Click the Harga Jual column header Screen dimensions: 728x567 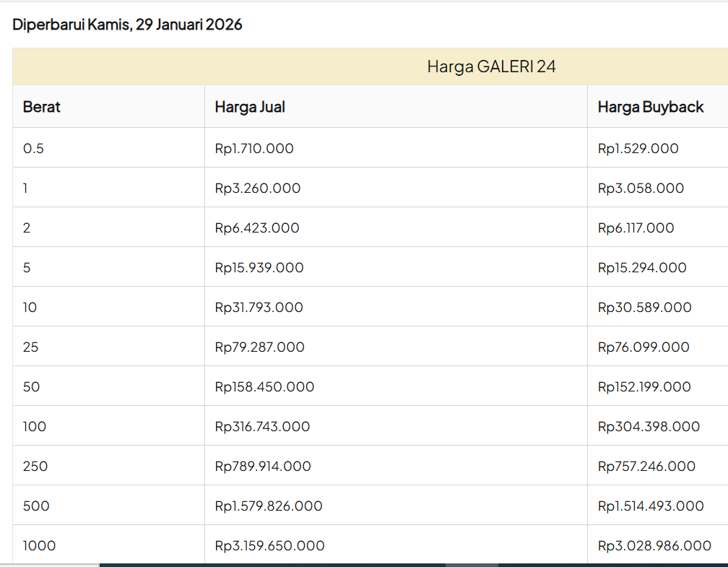(250, 107)
